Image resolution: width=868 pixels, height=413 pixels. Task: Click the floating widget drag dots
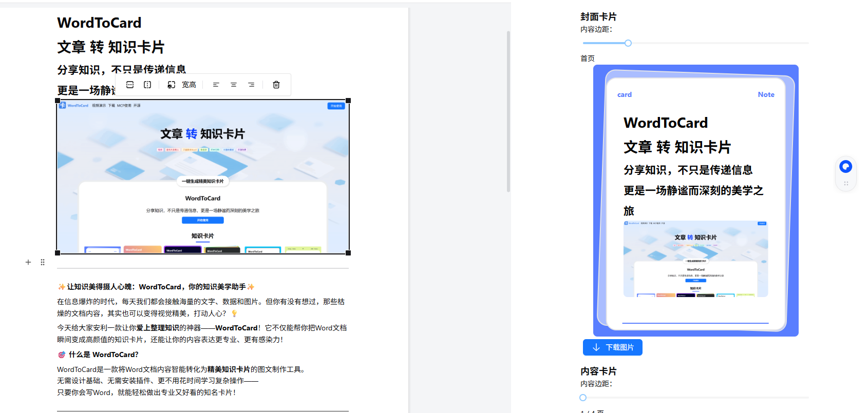tap(846, 183)
